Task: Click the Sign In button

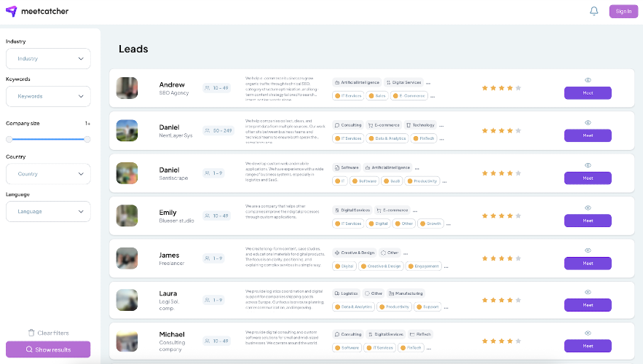Action: tap(623, 12)
